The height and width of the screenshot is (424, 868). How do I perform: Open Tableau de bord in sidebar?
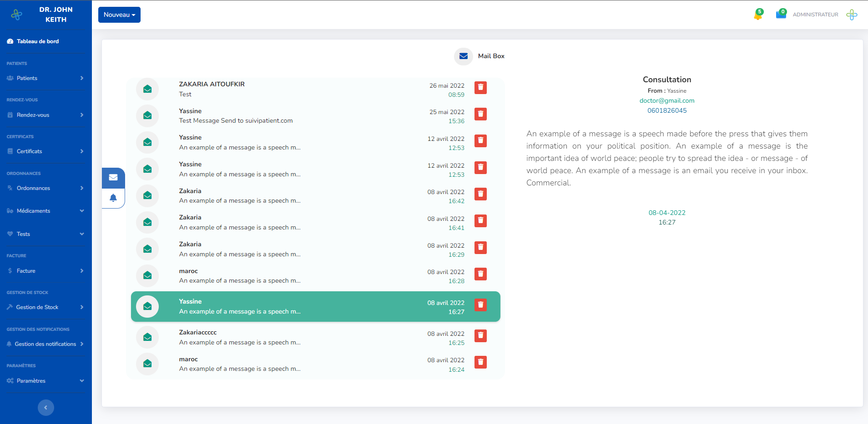pyautogui.click(x=38, y=41)
